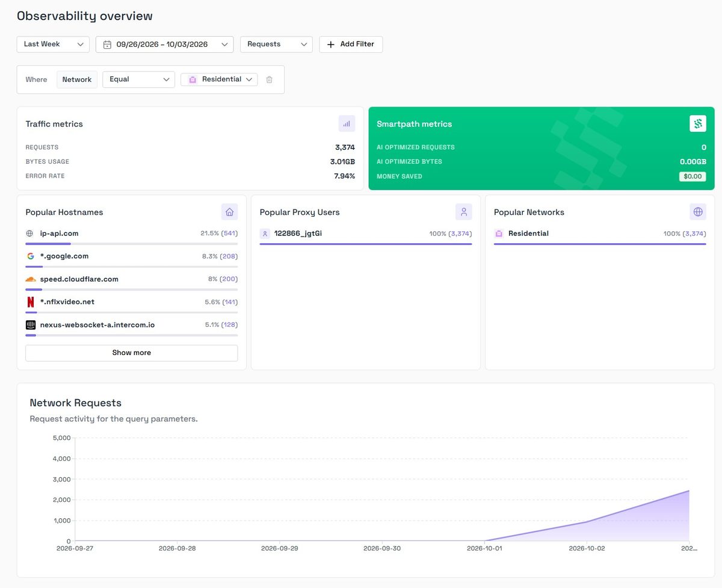Click the Traffic metrics bar chart icon
Image resolution: width=722 pixels, height=588 pixels.
(x=347, y=124)
